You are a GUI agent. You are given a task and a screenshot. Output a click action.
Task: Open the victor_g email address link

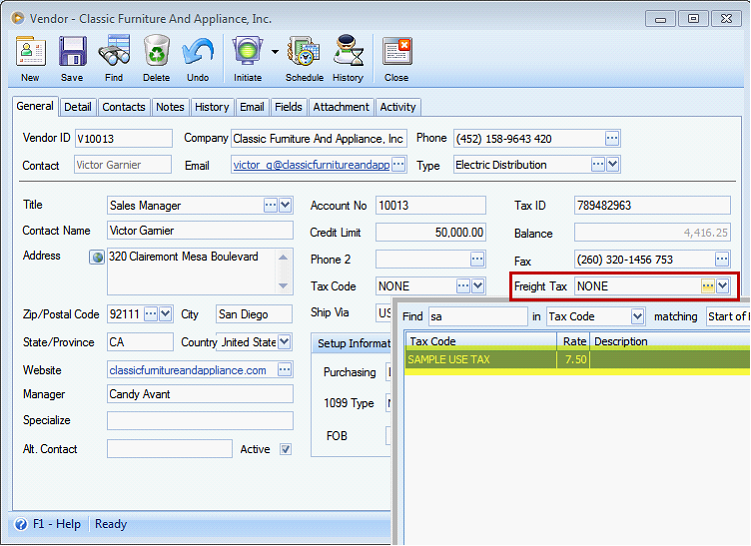(311, 165)
